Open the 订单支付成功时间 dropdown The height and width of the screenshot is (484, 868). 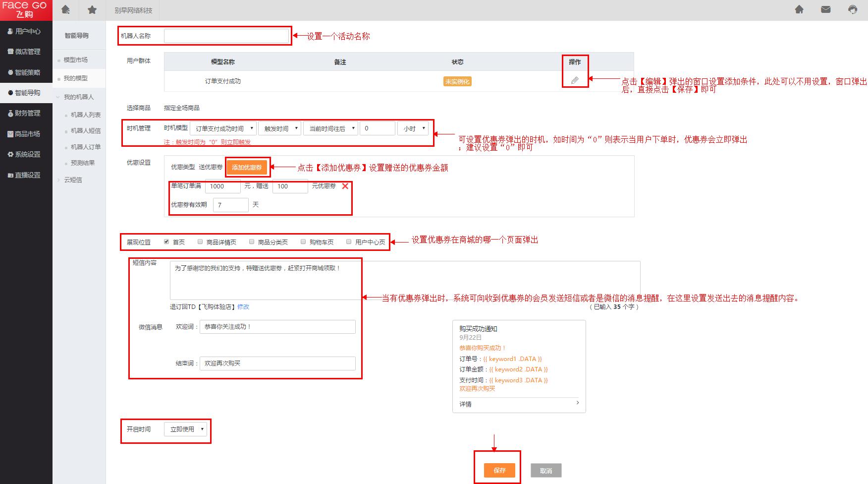tap(223, 128)
